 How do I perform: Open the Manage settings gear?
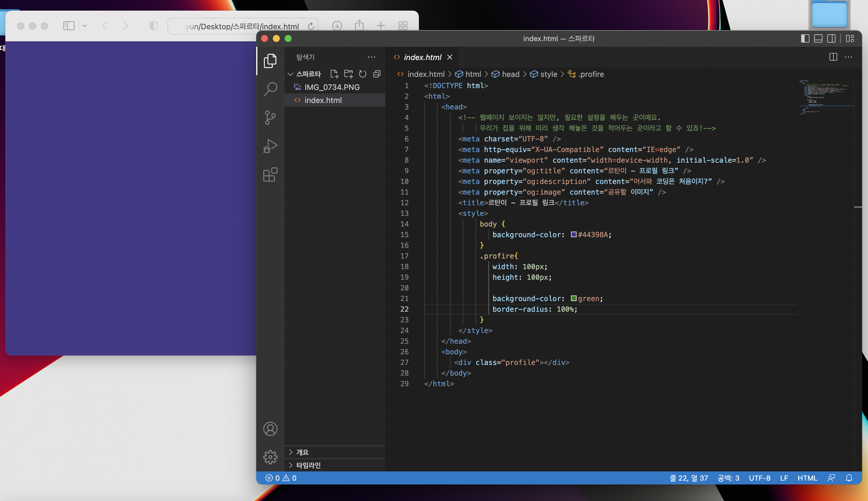click(270, 457)
